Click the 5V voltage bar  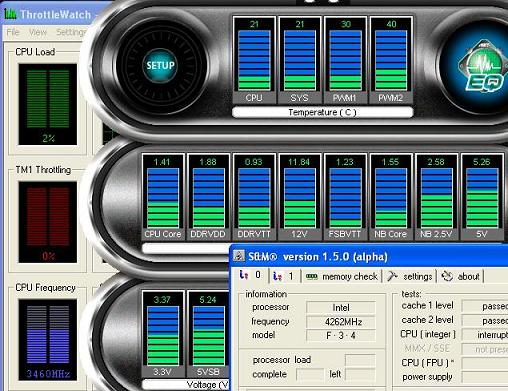(x=482, y=197)
